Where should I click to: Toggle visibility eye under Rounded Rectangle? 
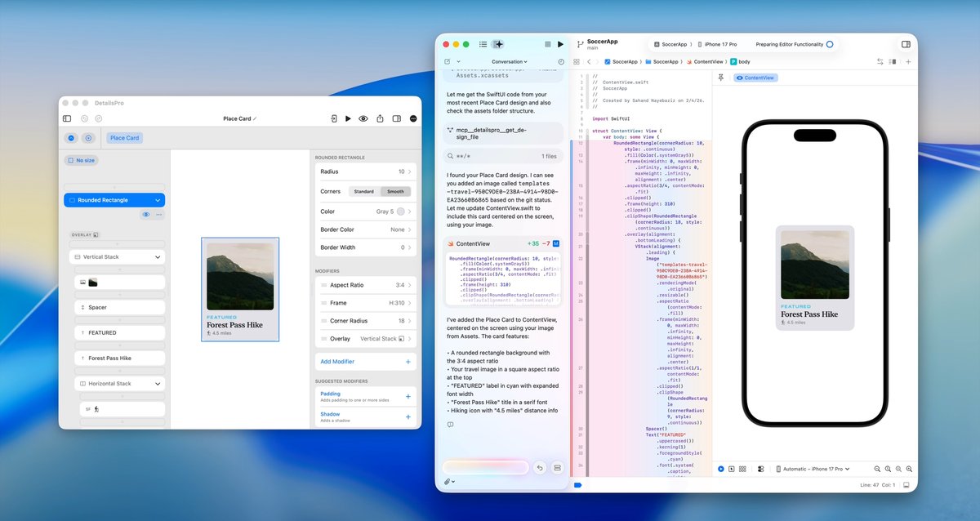[x=147, y=215]
